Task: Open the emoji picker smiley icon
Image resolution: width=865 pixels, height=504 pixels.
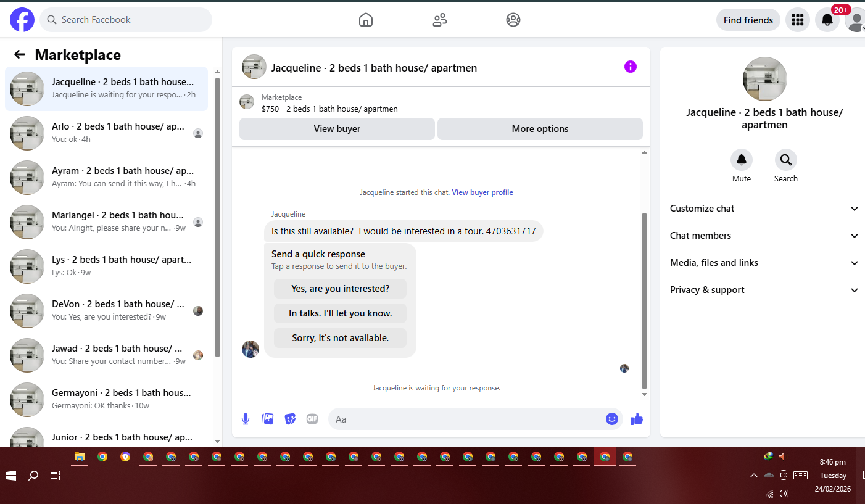Action: tap(611, 419)
